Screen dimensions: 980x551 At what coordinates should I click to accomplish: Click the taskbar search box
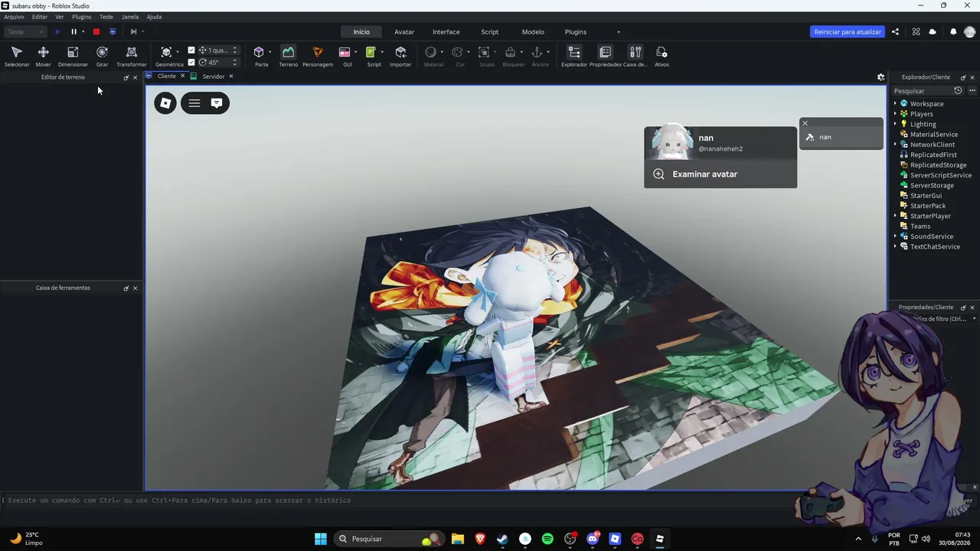pos(388,539)
